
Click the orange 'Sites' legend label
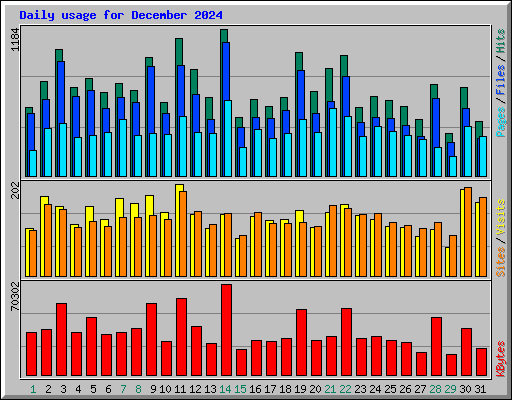(x=501, y=262)
